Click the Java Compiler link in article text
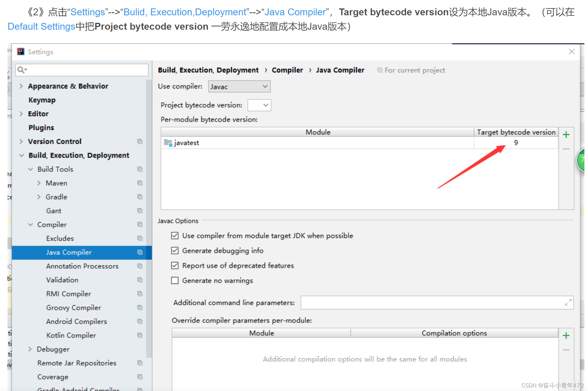The image size is (588, 391). click(x=295, y=12)
